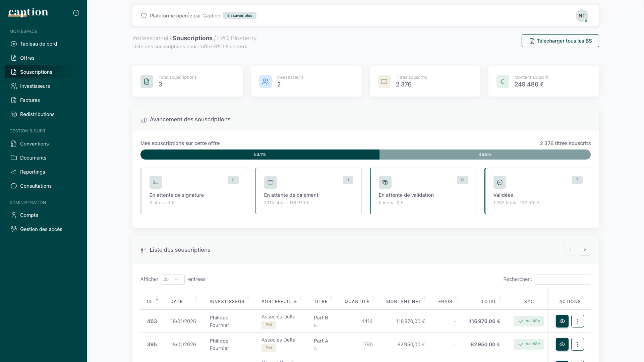Click the Investisseurs stat card icon
The height and width of the screenshot is (362, 644).
click(265, 81)
